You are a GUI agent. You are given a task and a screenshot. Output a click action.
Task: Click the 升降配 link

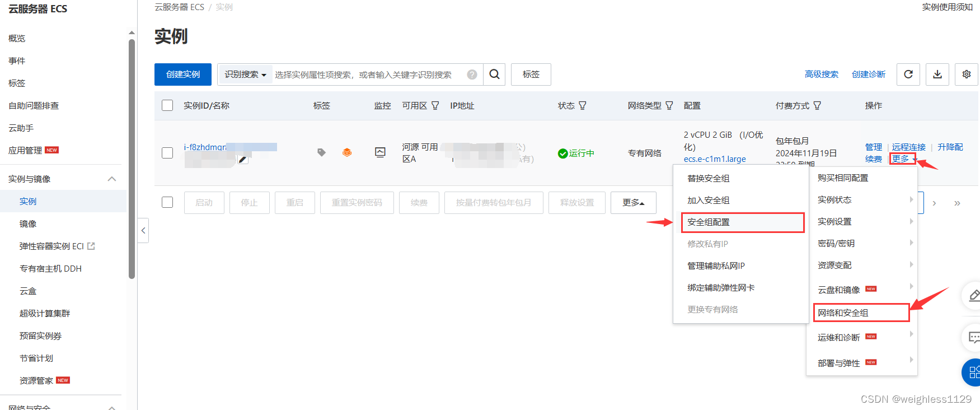tap(950, 147)
